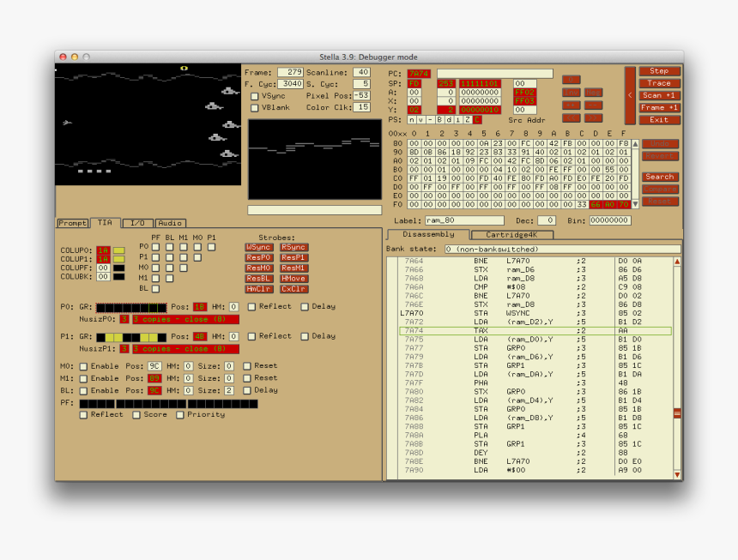Switch to the Cartridge4K tab
The width and height of the screenshot is (738, 560).
[x=511, y=235]
